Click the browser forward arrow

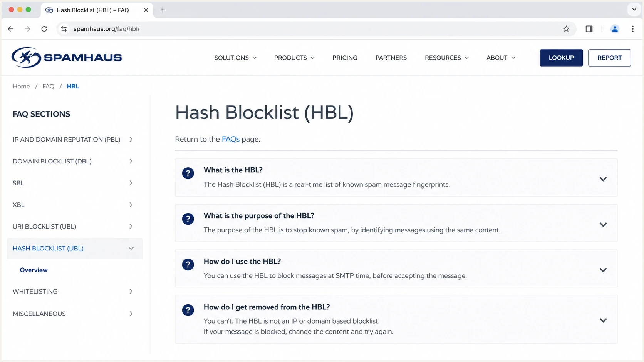coord(27,29)
